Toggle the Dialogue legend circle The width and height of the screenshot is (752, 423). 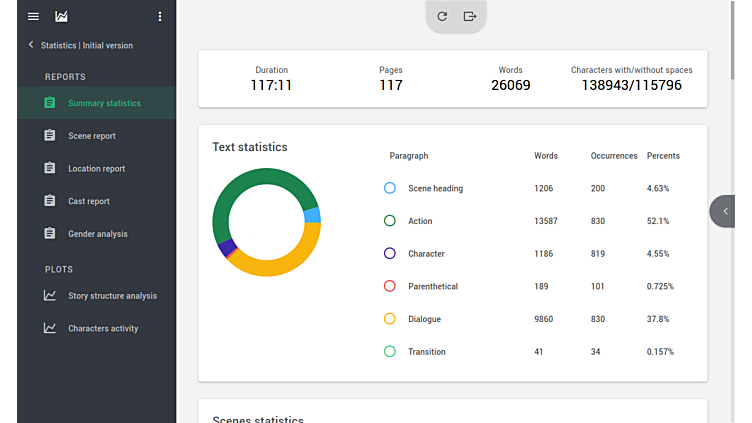[390, 319]
